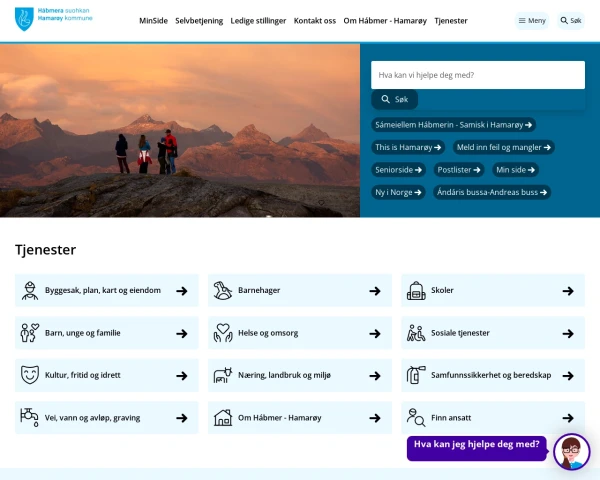Click arrow on Vei, vann og avløp card
The image size is (600, 480).
pyautogui.click(x=182, y=418)
